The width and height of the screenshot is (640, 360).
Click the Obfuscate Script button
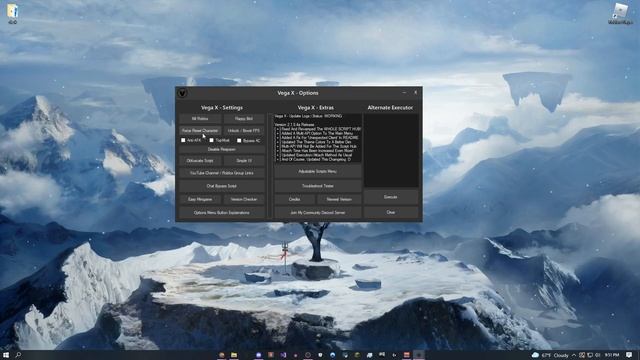pyautogui.click(x=200, y=161)
